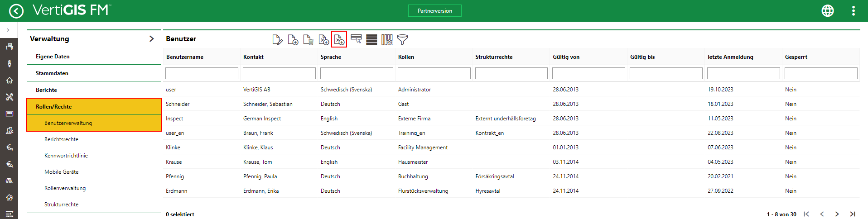868x219 pixels.
Task: Click the back arrow beside VertiGIS FM
Action: [x=16, y=11]
